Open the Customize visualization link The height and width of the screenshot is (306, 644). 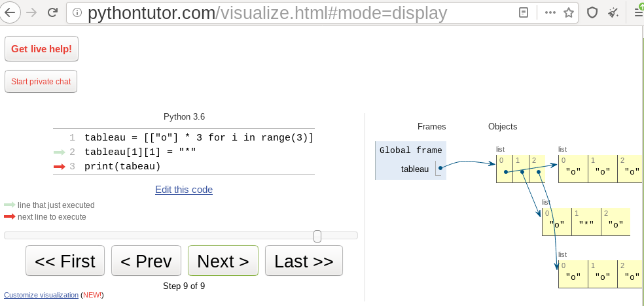pos(41,295)
